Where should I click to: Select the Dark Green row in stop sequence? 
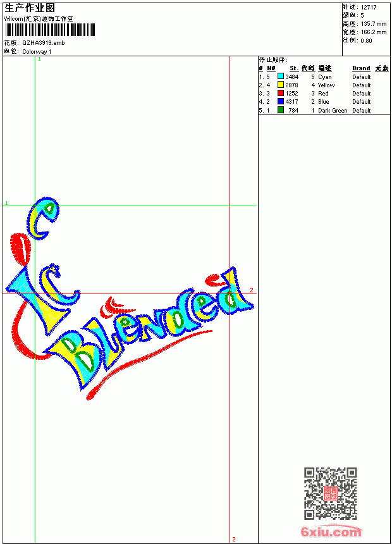(x=324, y=110)
